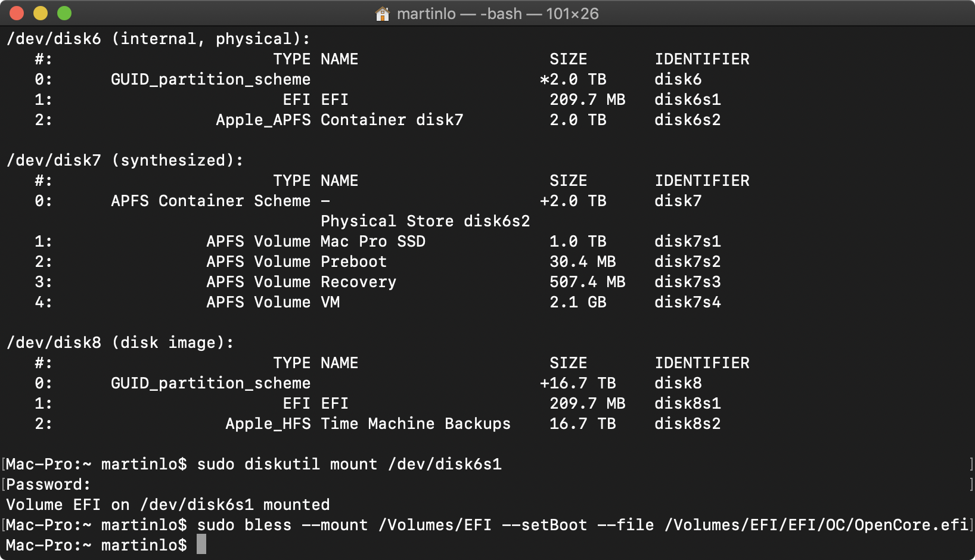Image resolution: width=975 pixels, height=560 pixels.
Task: Select the 'Recovery' volume name
Action: (x=359, y=282)
